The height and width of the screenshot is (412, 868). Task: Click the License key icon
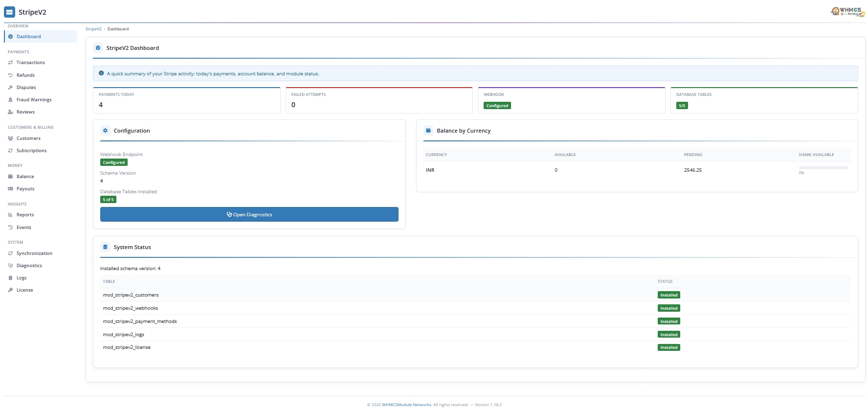click(10, 290)
